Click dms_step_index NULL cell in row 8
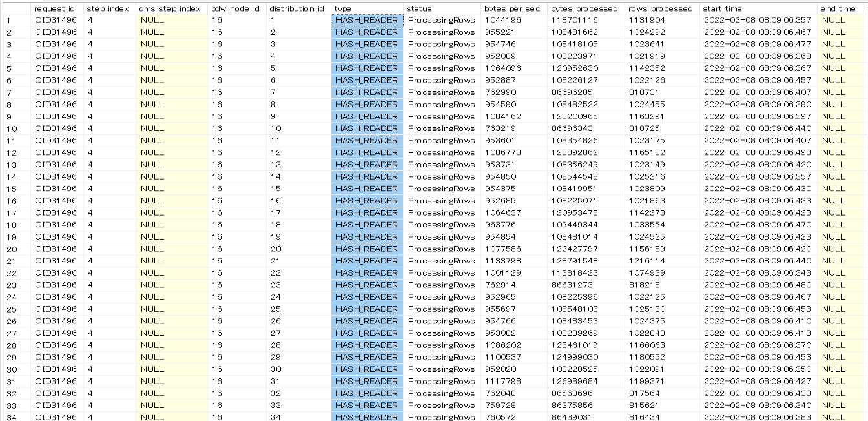Image resolution: width=868 pixels, height=421 pixels. pyautogui.click(x=171, y=105)
